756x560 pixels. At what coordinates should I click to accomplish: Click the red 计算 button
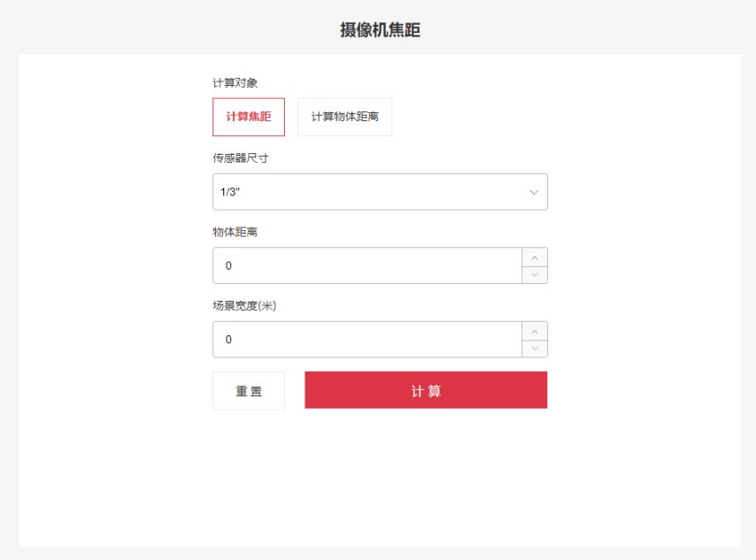pos(426,390)
